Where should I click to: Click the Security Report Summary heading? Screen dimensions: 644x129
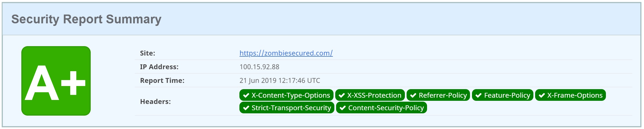(86, 19)
